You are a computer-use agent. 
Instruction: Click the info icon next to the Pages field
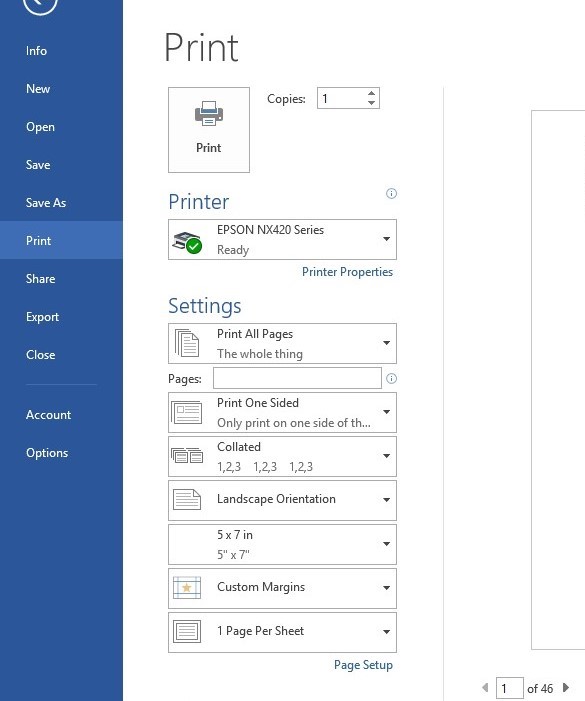(391, 379)
